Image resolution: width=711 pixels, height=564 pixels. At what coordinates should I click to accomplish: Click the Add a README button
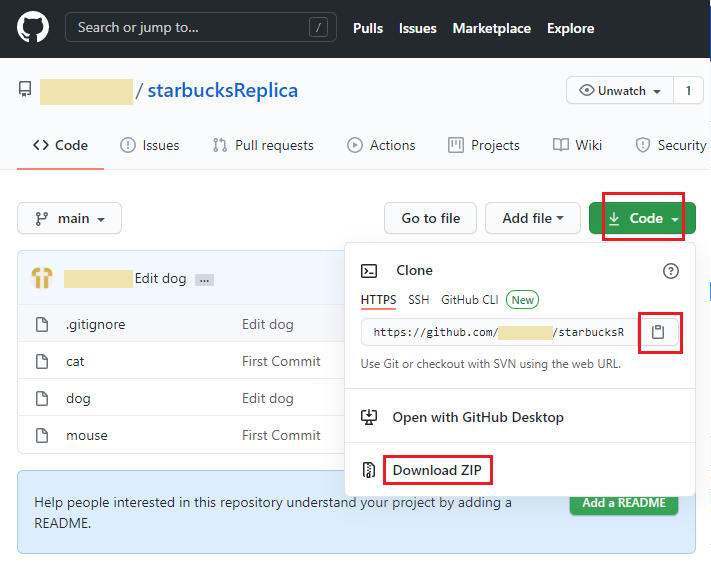tap(624, 503)
